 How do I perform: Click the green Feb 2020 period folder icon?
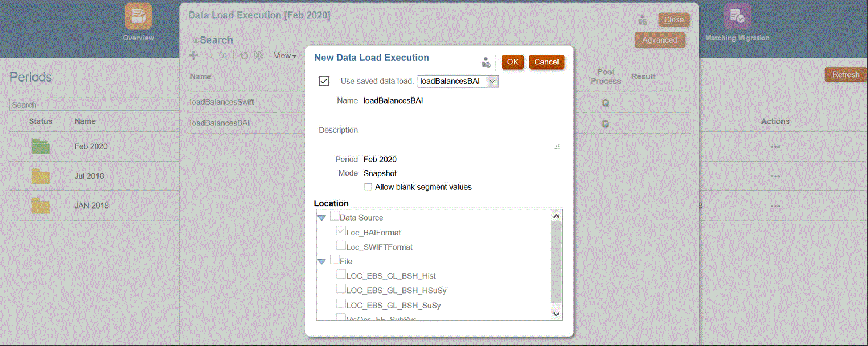pyautogui.click(x=40, y=146)
